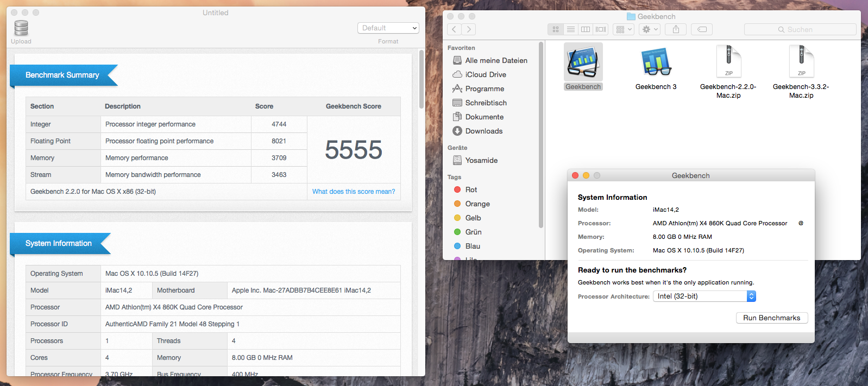Expand the Finder action gear menu
Image resolution: width=868 pixels, height=386 pixels.
pos(650,29)
